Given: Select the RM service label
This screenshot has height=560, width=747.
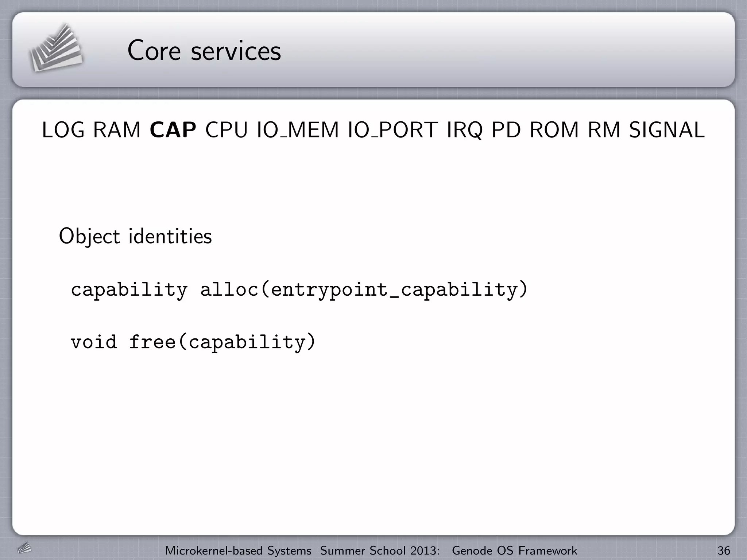Looking at the screenshot, I should [x=604, y=130].
